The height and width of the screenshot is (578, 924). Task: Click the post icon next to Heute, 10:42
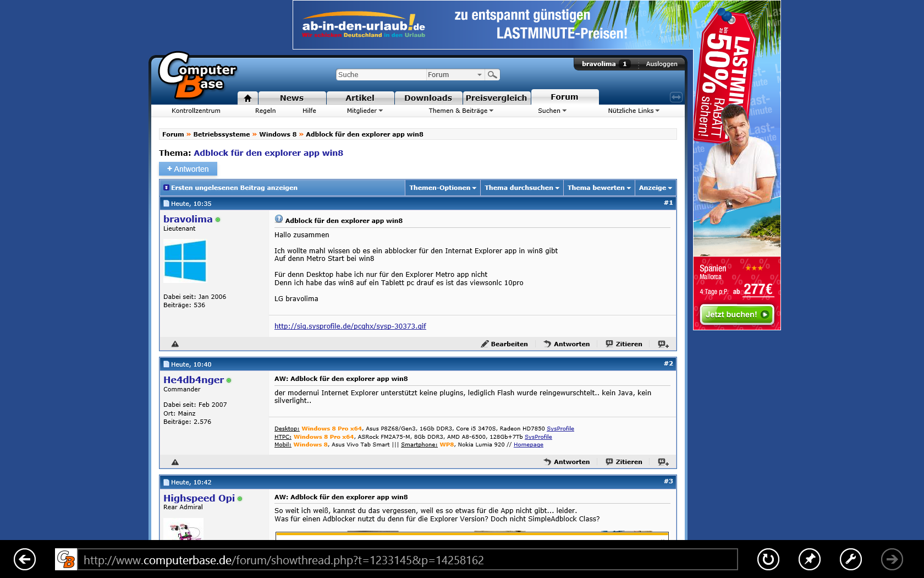(166, 482)
